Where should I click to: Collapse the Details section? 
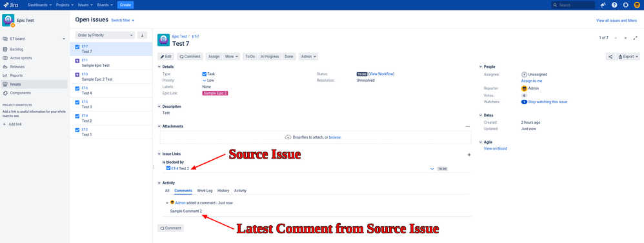pyautogui.click(x=159, y=66)
